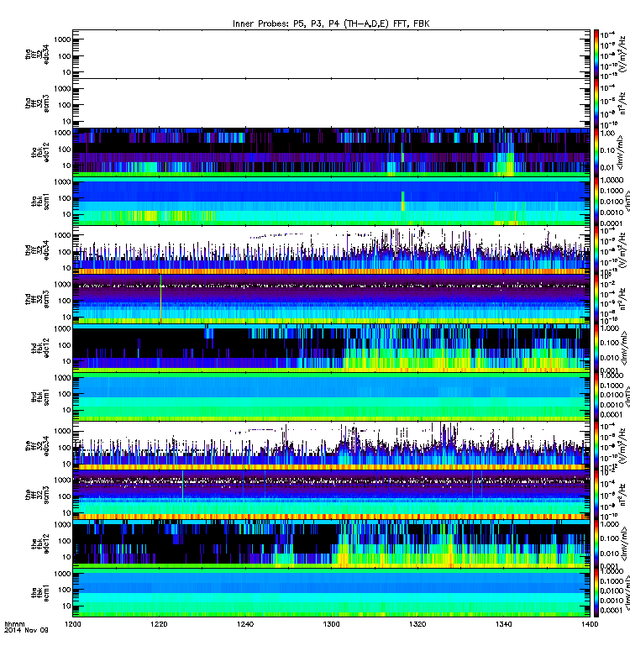
Task: Select the the fff scm3 spectrogram panel
Action: (331, 495)
